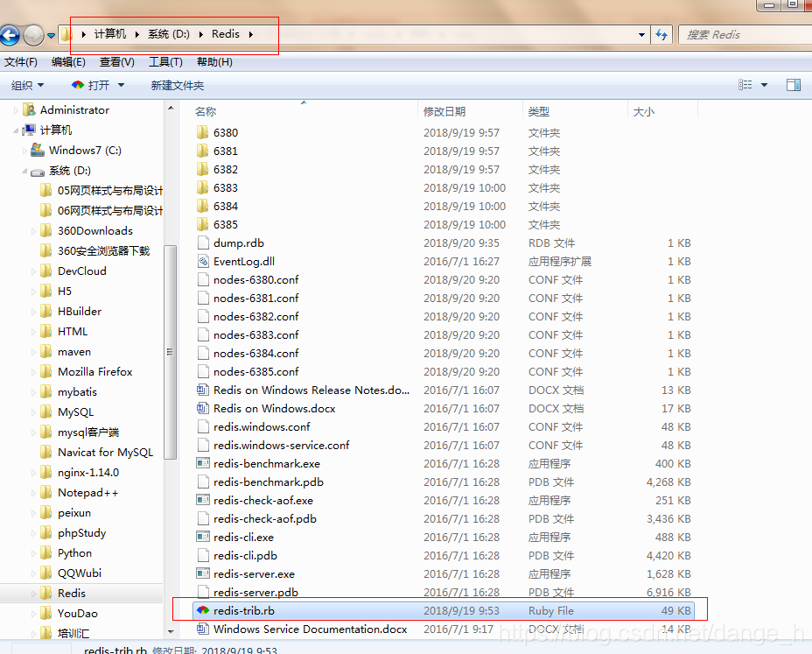
Task: Click the navigation pane vertical scrollbar thumb
Action: pos(170,353)
